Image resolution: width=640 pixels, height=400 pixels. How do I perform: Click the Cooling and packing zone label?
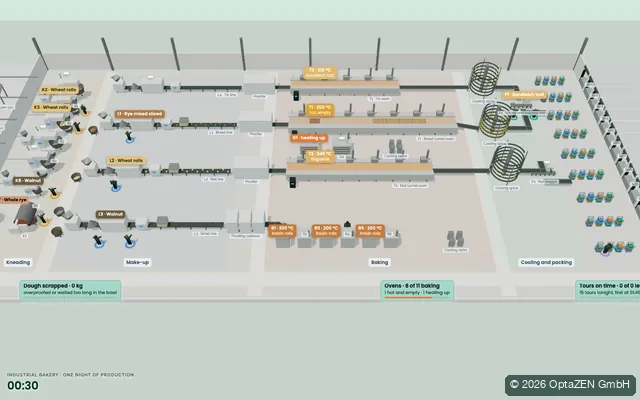click(546, 262)
